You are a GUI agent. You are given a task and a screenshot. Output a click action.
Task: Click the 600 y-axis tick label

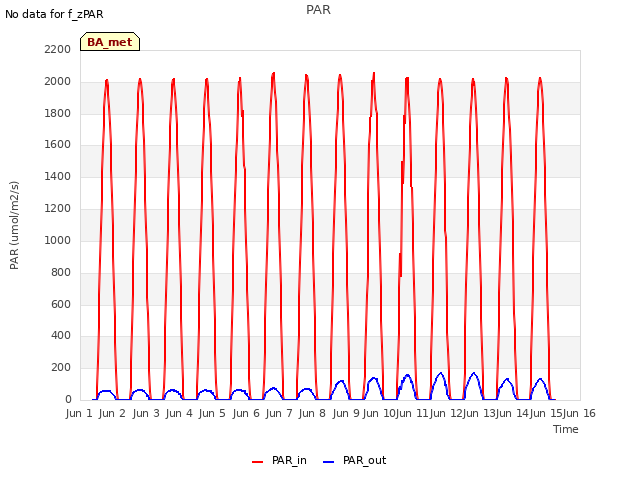pos(61,304)
